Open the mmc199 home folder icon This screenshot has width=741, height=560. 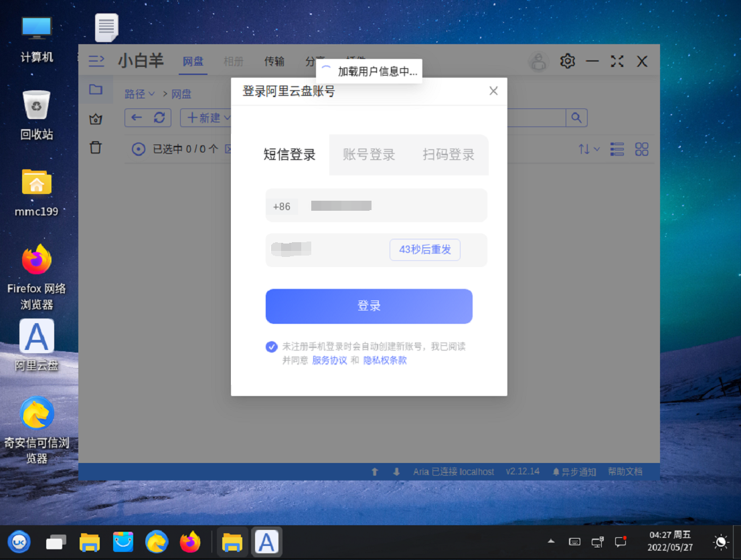(36, 193)
